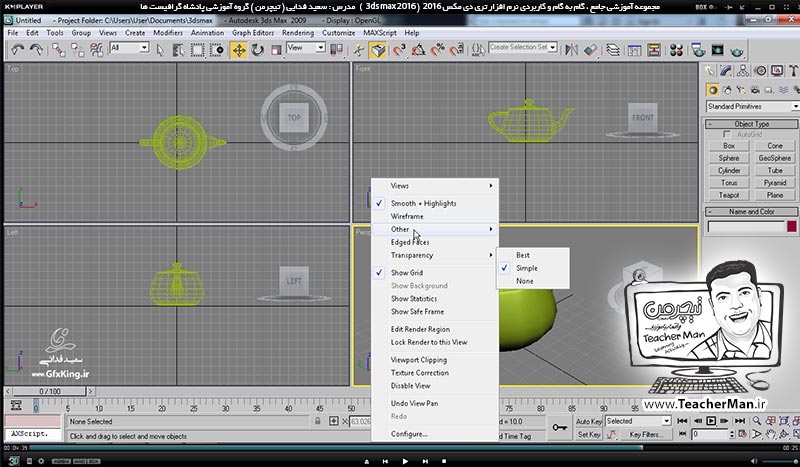Open Select by Name tool
The width and height of the screenshot is (800, 467).
[x=178, y=50]
